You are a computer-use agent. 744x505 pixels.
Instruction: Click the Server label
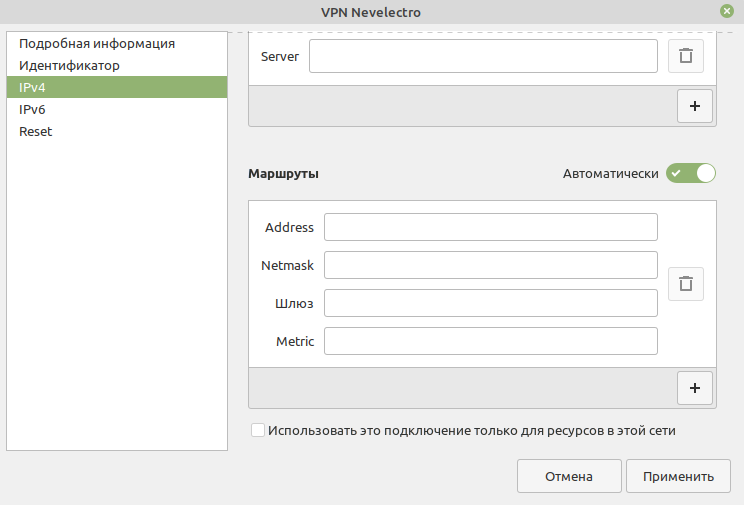[x=279, y=56]
